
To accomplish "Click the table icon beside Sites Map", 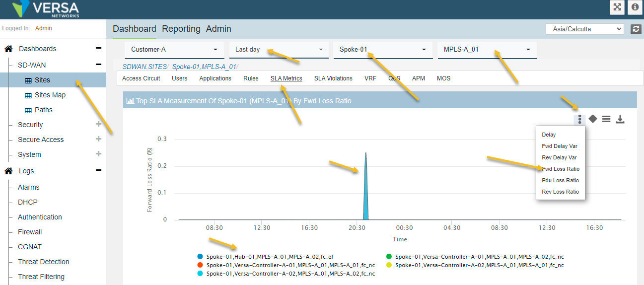I will (x=28, y=95).
